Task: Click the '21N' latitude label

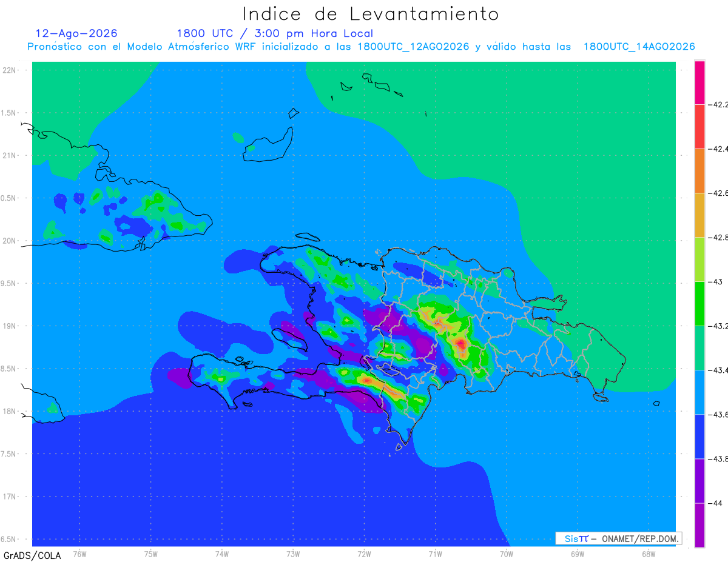Action: point(10,156)
